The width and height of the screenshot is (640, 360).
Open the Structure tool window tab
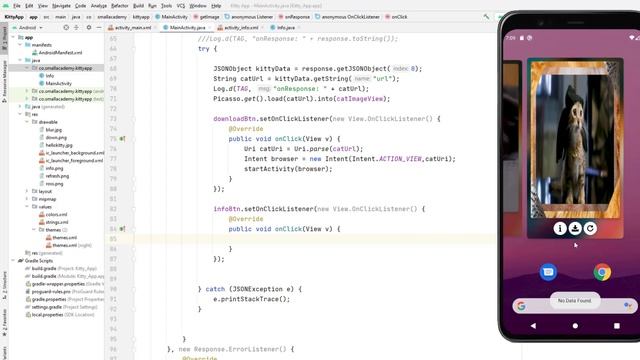pos(4,285)
